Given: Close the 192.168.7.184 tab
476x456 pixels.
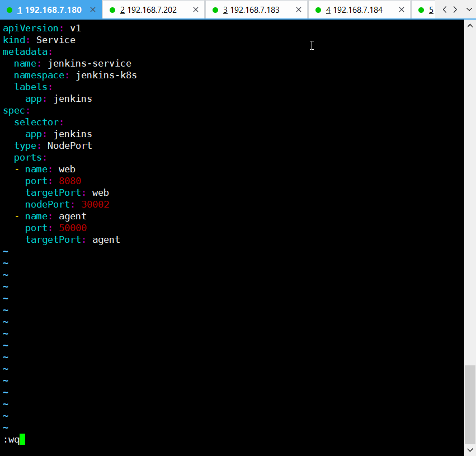Looking at the screenshot, I should [400, 10].
